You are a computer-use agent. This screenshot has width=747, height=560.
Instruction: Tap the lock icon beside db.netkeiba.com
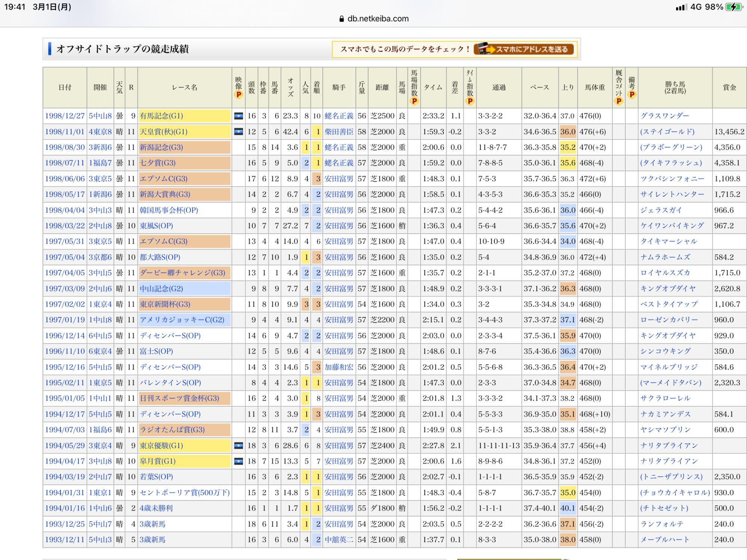[x=341, y=19]
